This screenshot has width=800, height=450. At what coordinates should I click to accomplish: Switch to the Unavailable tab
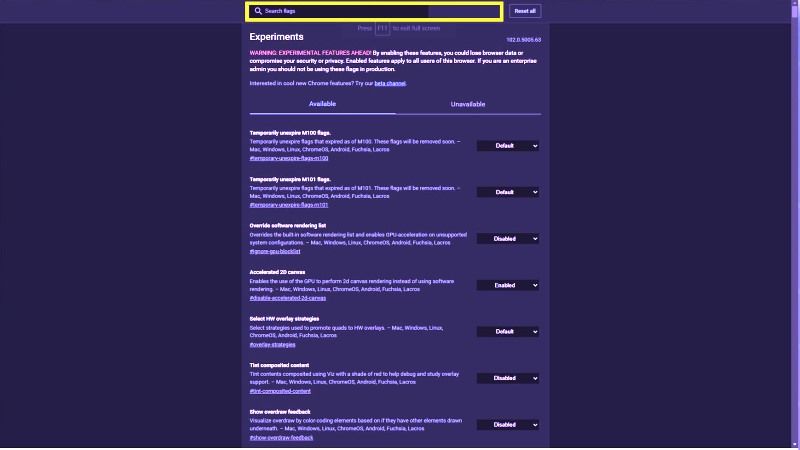click(x=468, y=104)
